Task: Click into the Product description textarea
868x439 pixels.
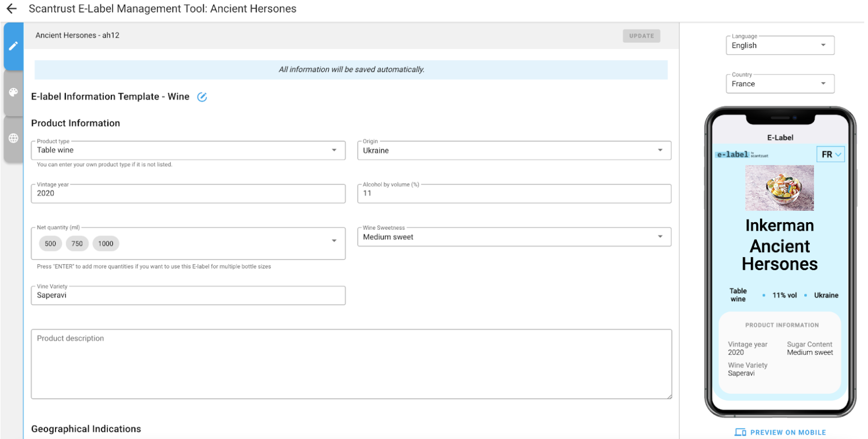Action: tap(351, 364)
